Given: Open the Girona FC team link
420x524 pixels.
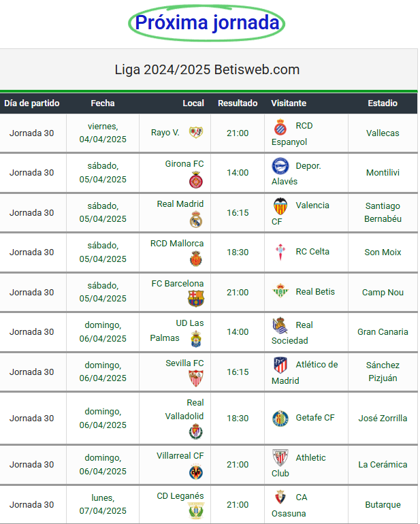Looking at the screenshot, I should (184, 164).
